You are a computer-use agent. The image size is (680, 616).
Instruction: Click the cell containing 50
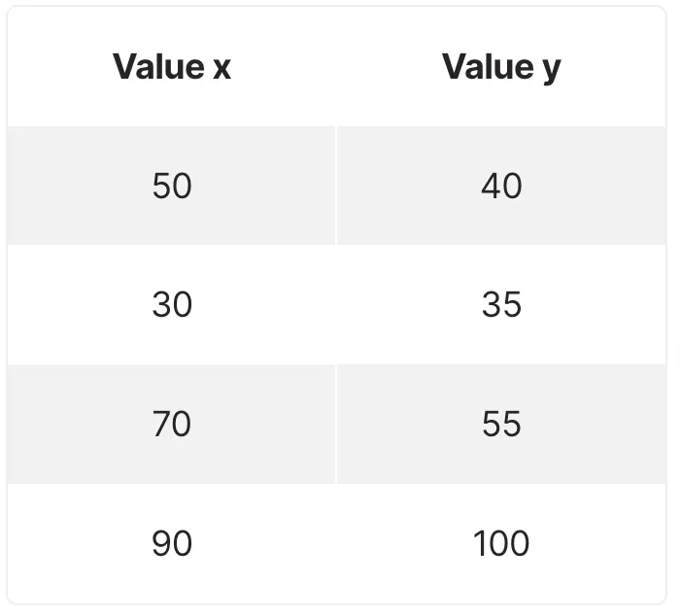point(172,186)
